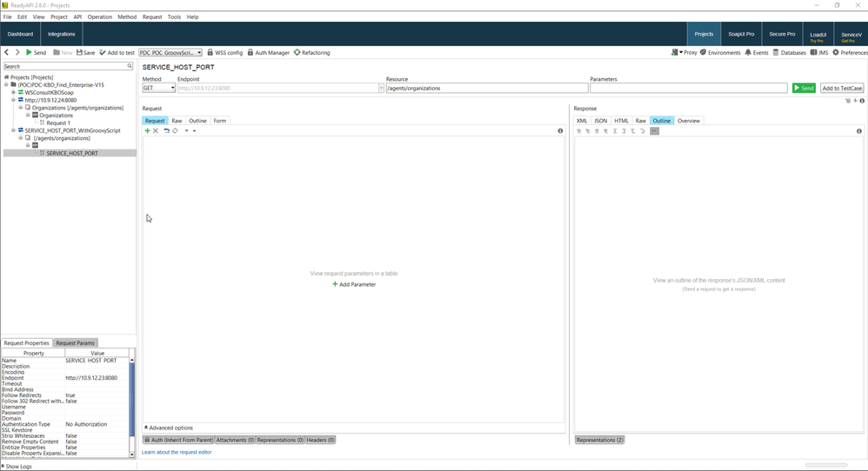The width and height of the screenshot is (868, 471).
Task: Add a parameter with the green plus icon
Action: [x=147, y=131]
